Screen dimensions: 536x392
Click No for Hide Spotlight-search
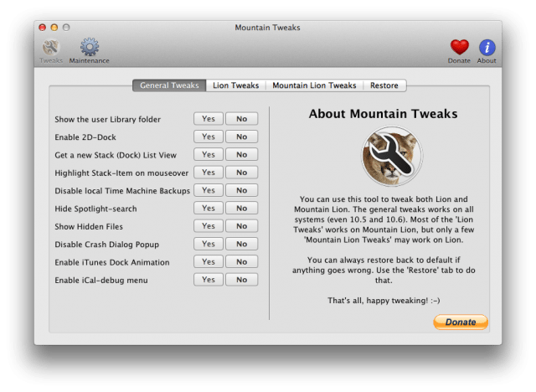241,208
